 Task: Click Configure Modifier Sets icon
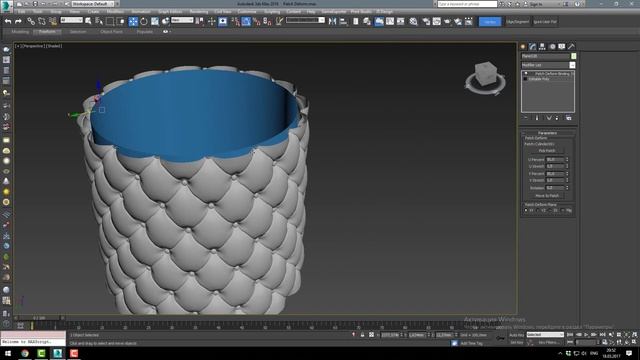click(569, 118)
